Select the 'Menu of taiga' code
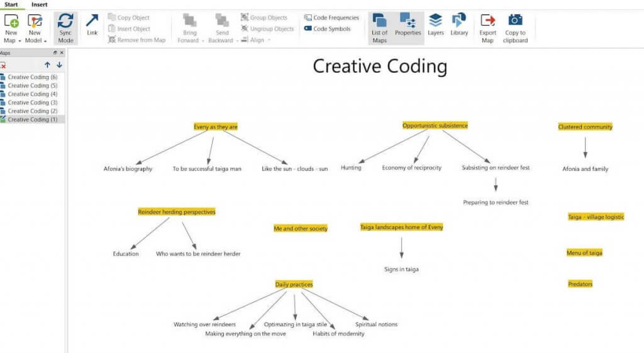The image size is (644, 353). (584, 253)
